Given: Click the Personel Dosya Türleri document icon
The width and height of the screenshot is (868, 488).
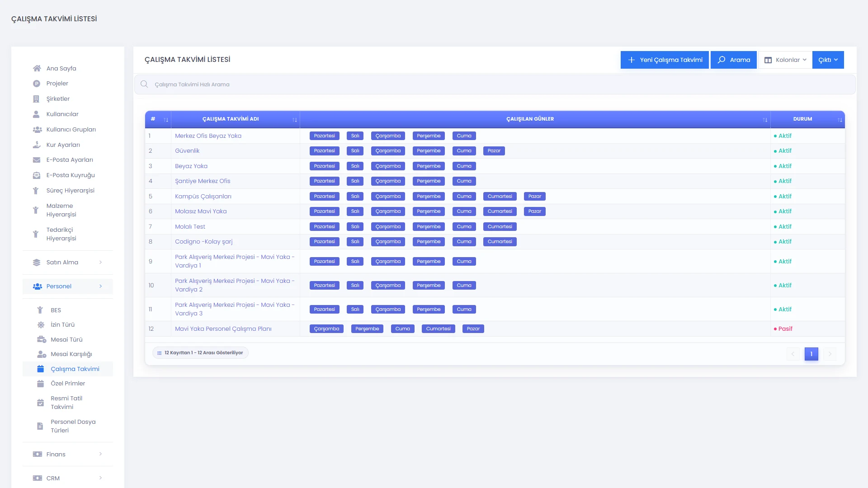Looking at the screenshot, I should [x=40, y=426].
